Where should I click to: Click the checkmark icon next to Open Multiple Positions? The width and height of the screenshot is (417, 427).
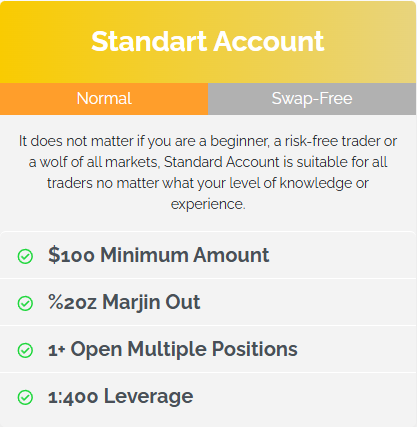coord(25,350)
